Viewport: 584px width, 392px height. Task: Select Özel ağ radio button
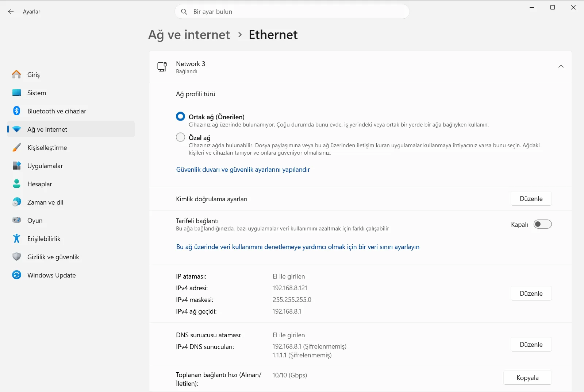(180, 137)
